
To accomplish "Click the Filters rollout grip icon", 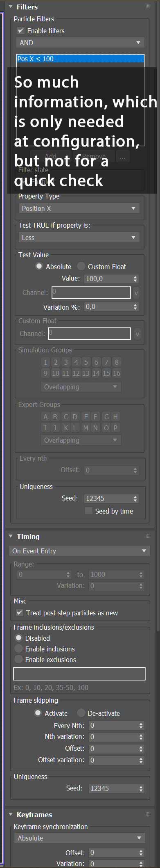I will 148,7.
